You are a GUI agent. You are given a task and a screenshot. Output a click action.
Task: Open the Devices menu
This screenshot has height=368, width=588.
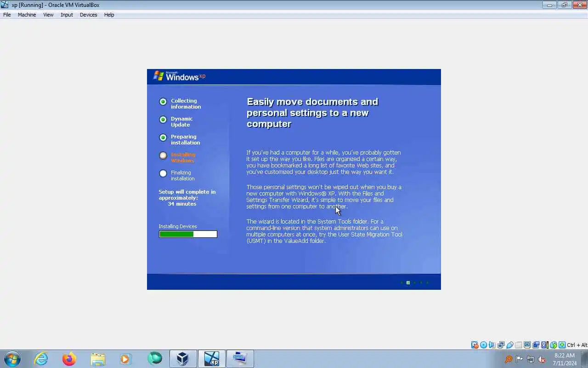pos(88,15)
